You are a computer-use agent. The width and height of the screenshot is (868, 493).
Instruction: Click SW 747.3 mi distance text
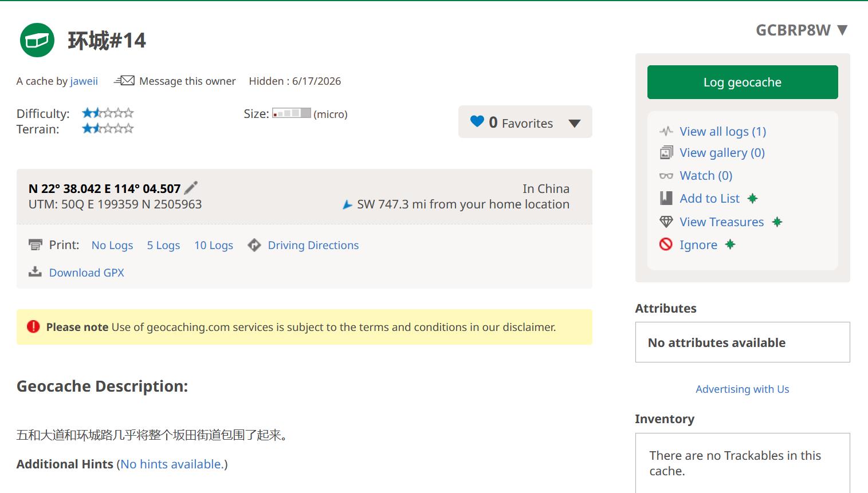(x=463, y=204)
